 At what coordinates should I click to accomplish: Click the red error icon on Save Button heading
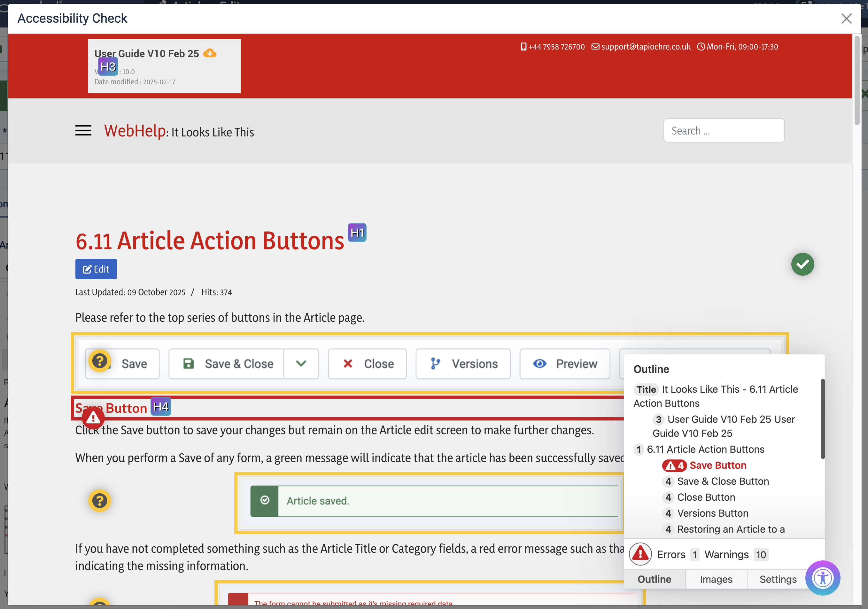93,418
